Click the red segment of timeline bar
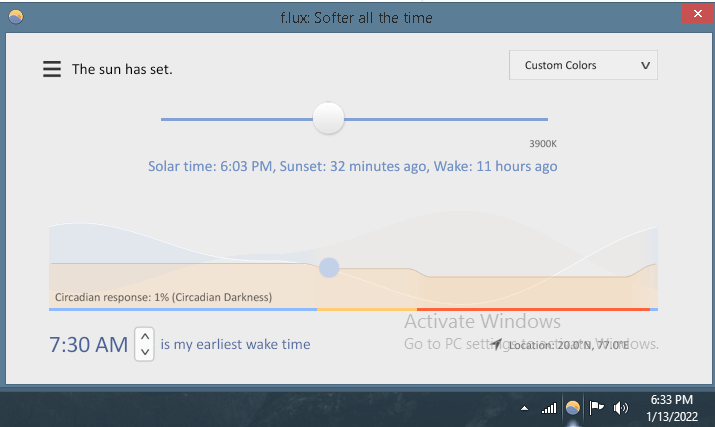Screen dimensions: 715x427 (533, 310)
